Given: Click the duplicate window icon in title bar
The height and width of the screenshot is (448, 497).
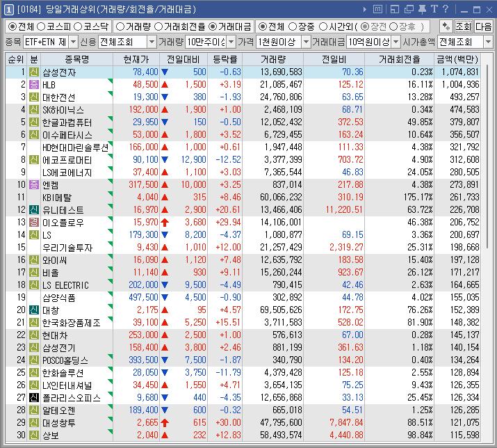Looking at the screenshot, I should (409, 10).
